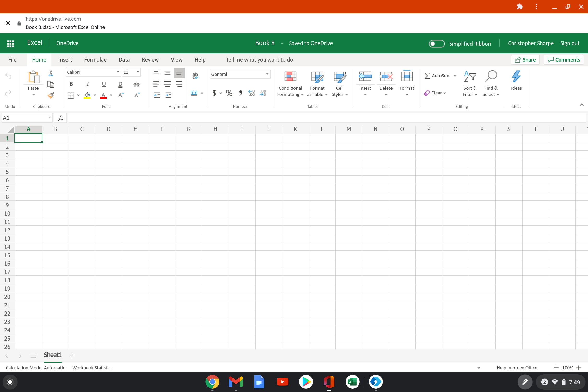Open Chrome from the shelf
Image resolution: width=588 pixels, height=392 pixels.
pos(212,382)
